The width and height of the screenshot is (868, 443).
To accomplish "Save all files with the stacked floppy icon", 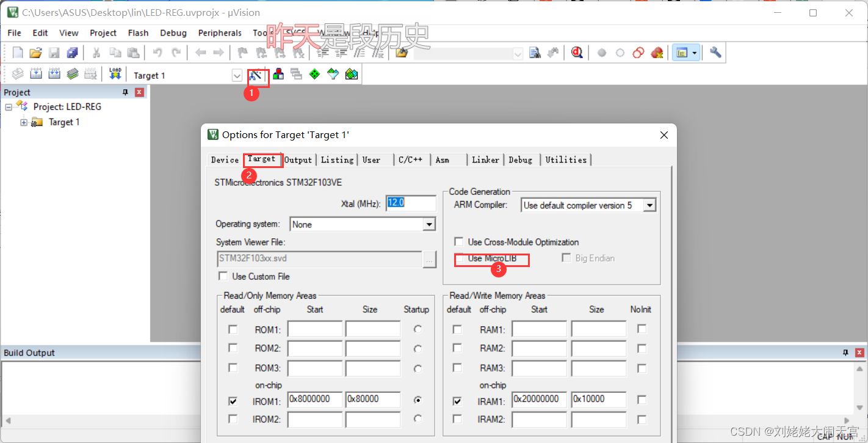I will pos(73,53).
